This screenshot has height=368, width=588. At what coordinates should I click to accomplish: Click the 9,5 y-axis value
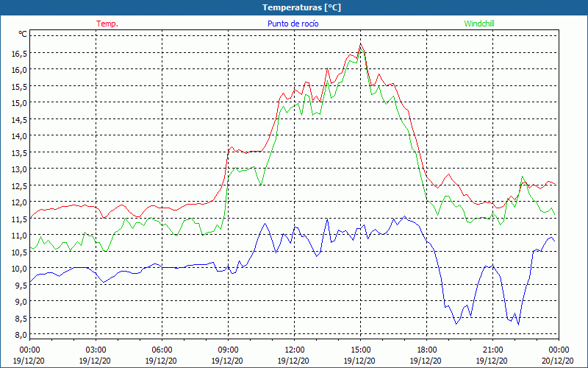click(x=21, y=285)
